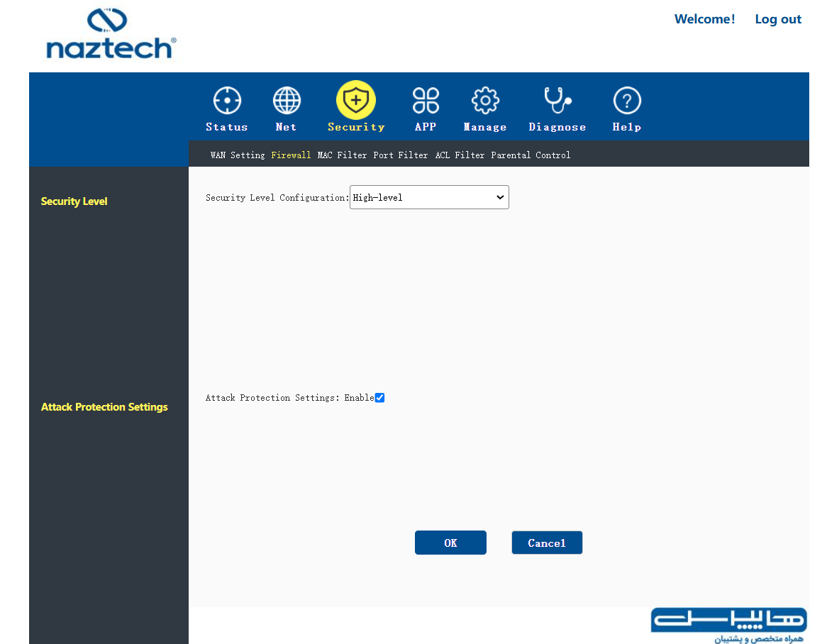The image size is (827, 644).
Task: Click the dropdown arrow beside High-level
Action: [500, 197]
